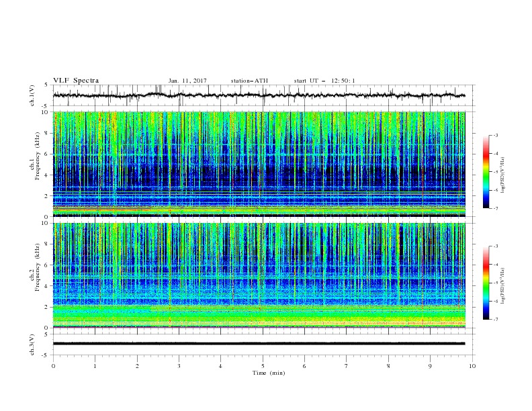Image resolution: width=532 pixels, height=411 pixels.
Task: Click the ch.1 spectrogram panel
Action: click(259, 164)
